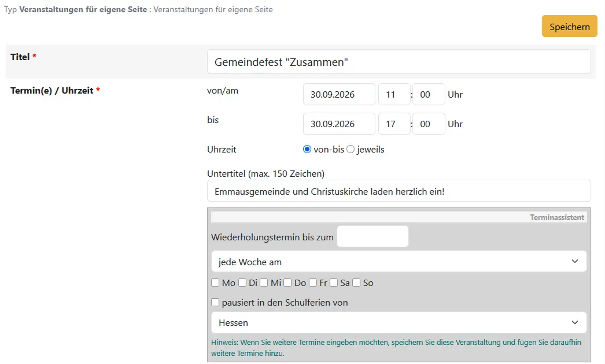Image resolution: width=605 pixels, height=364 pixels.
Task: Open the Hessen state dropdown
Action: click(399, 322)
